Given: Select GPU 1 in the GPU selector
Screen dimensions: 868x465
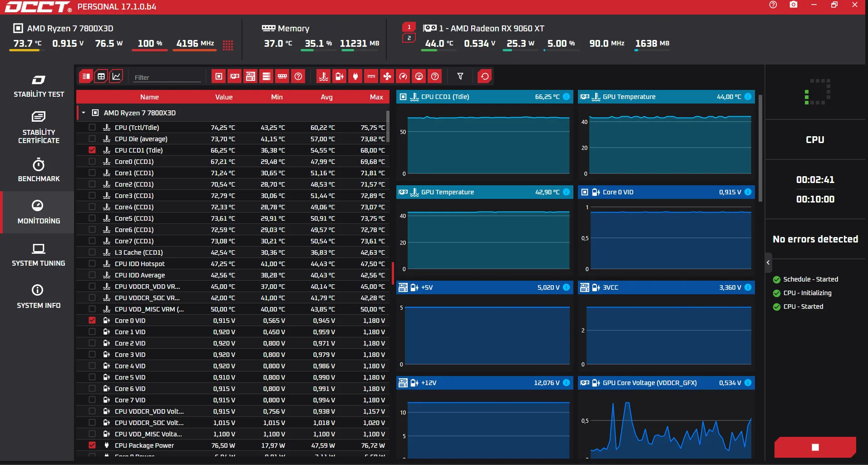Looking at the screenshot, I should point(409,27).
